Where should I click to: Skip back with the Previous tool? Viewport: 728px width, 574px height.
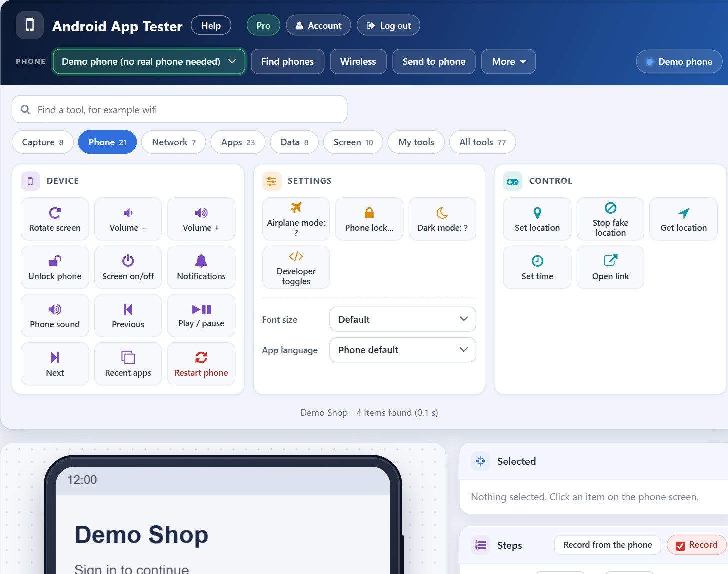(128, 316)
